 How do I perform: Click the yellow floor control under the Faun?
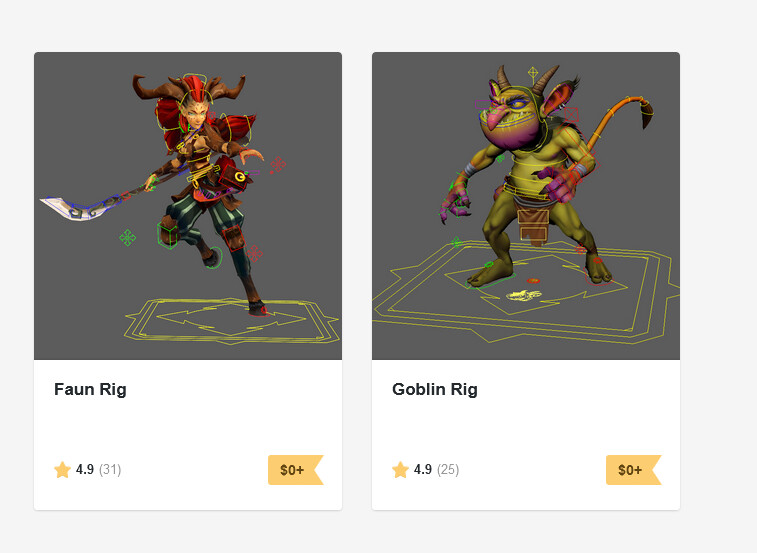[x=232, y=321]
